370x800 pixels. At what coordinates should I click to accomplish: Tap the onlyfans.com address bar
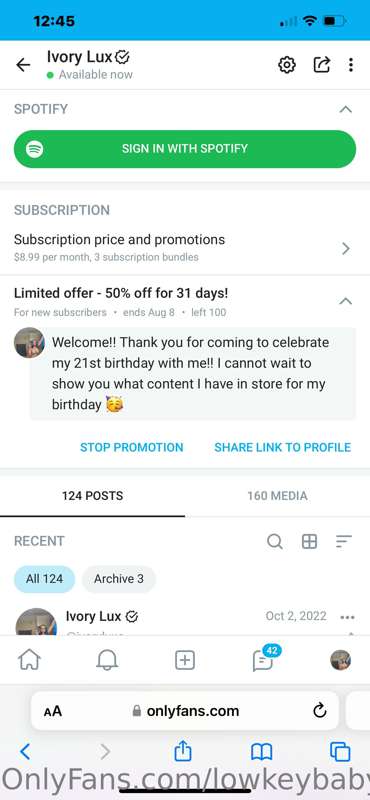click(185, 711)
